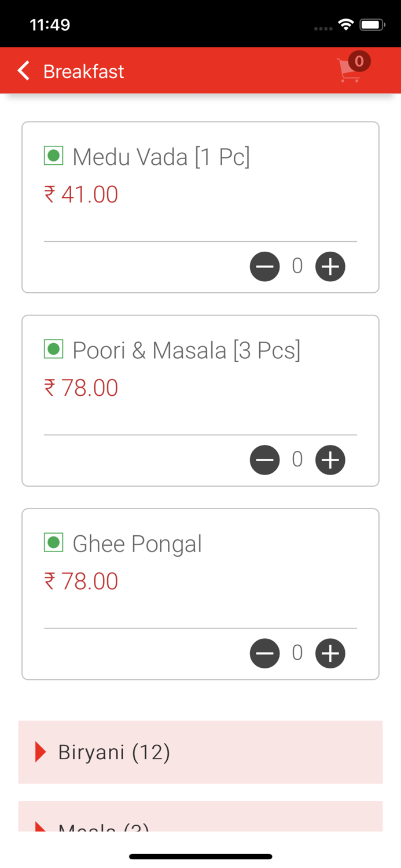
Task: Tap the back arrow beside Breakfast
Action: pyautogui.click(x=23, y=71)
